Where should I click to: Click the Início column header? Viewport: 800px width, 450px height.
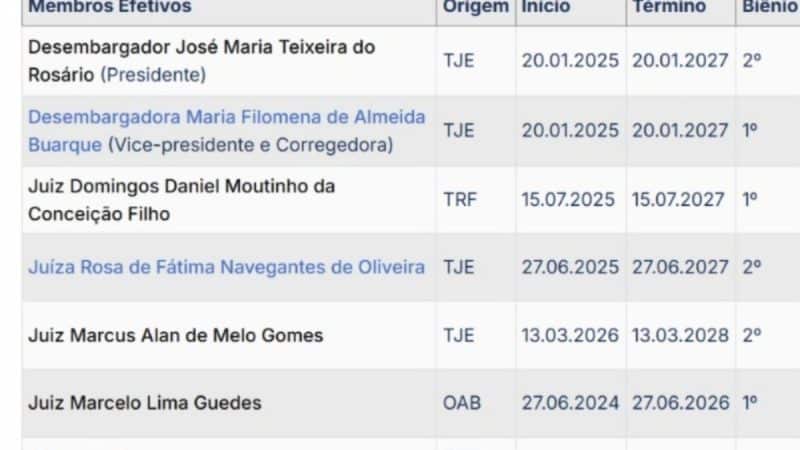click(x=545, y=7)
